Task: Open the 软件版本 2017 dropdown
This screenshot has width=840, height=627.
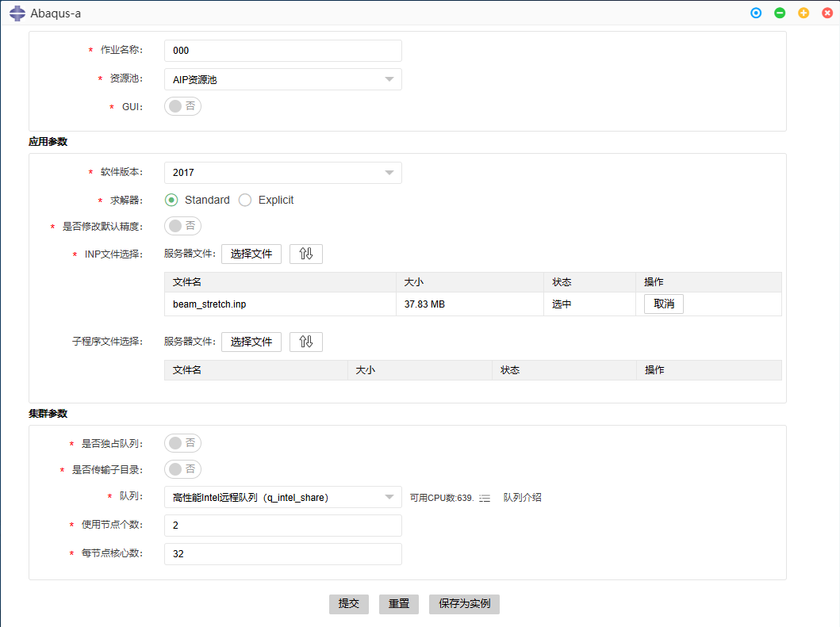Action: click(283, 173)
